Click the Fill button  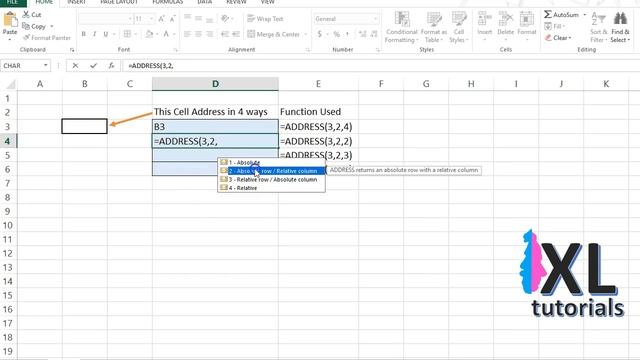554,26
